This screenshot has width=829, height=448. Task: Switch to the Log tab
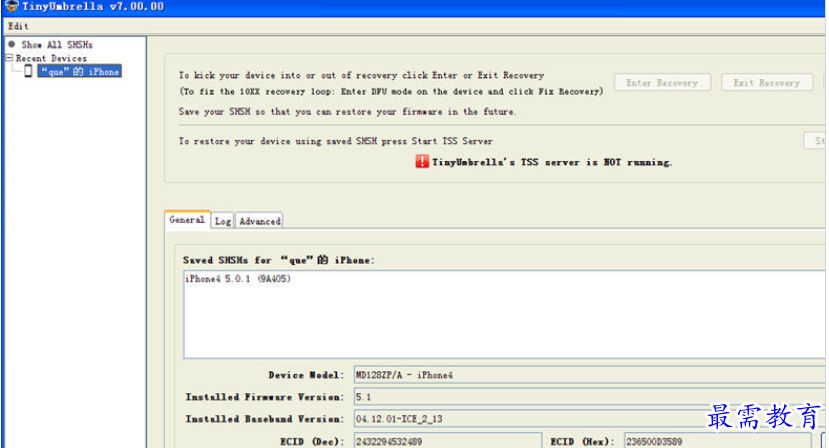point(223,221)
